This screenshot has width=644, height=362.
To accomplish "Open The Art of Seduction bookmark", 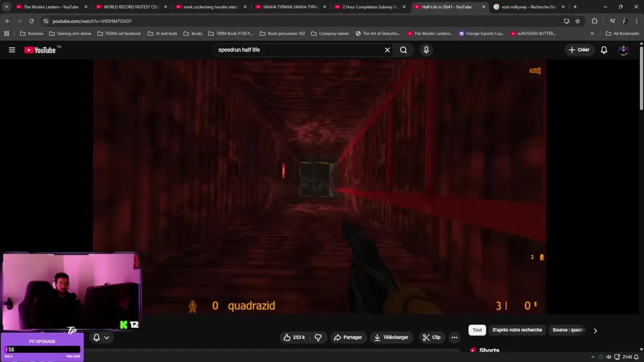I will [378, 34].
